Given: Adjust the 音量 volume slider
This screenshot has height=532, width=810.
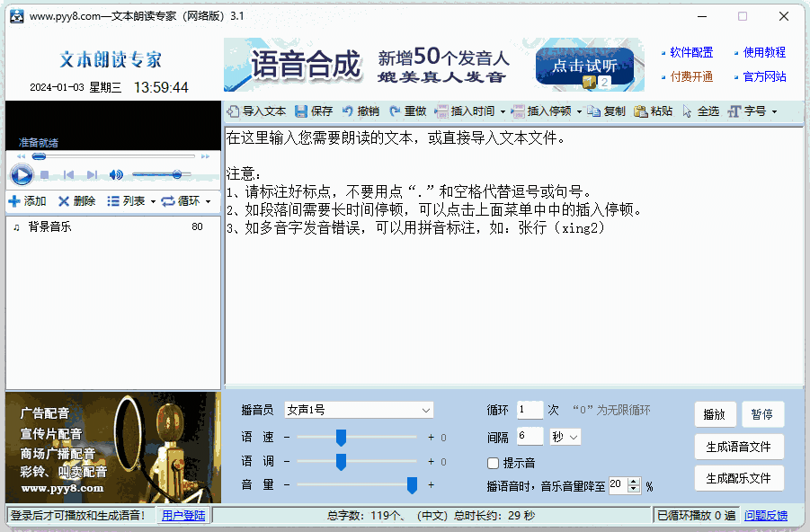Looking at the screenshot, I should [356, 485].
